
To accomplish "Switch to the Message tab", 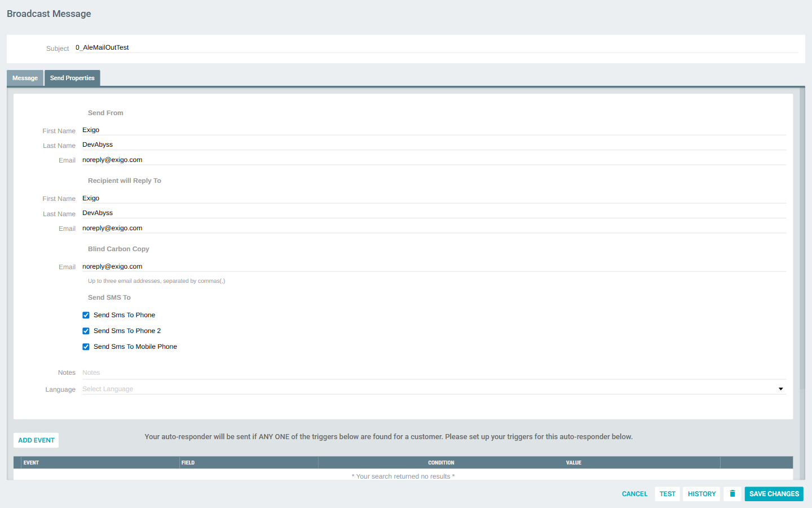I will point(25,78).
